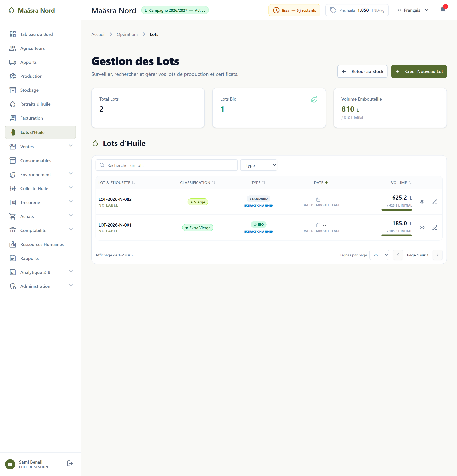Edit lot LOT-2026-N-001 with pencil icon
This screenshot has height=476, width=457.
[x=435, y=228]
